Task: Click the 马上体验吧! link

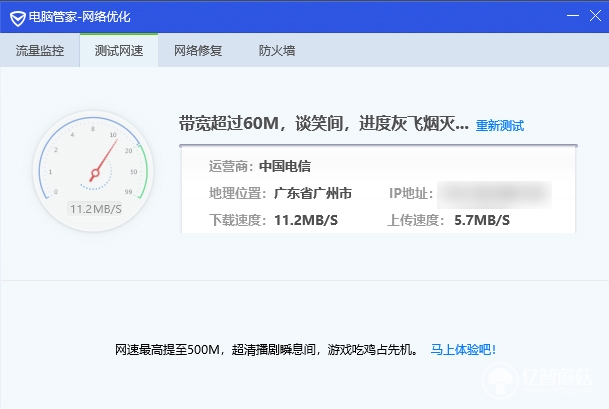Action: [x=463, y=350]
